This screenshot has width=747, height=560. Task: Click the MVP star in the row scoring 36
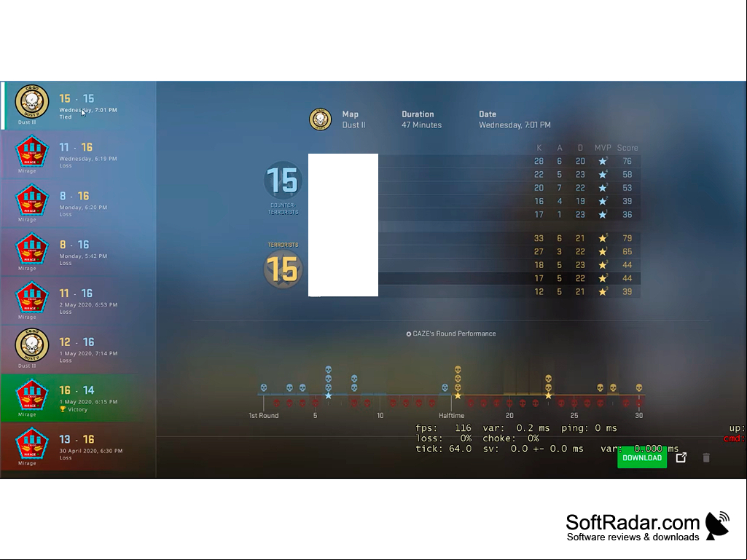(x=603, y=215)
